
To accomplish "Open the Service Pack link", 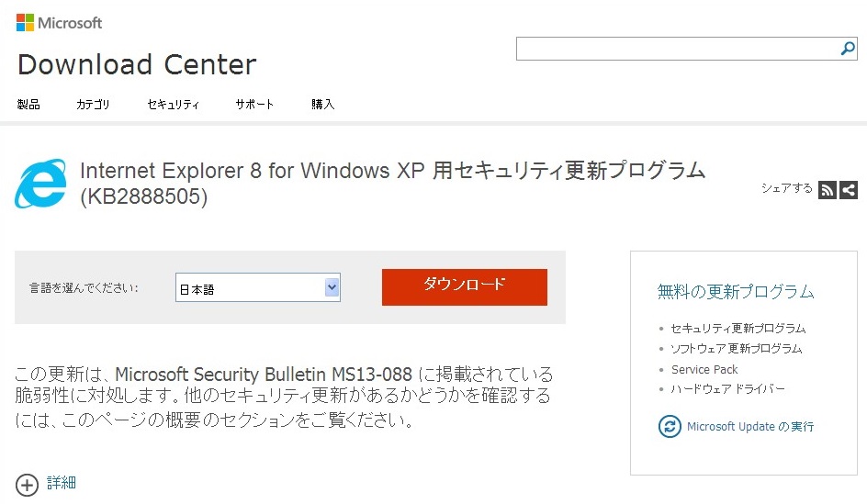I will (x=704, y=369).
